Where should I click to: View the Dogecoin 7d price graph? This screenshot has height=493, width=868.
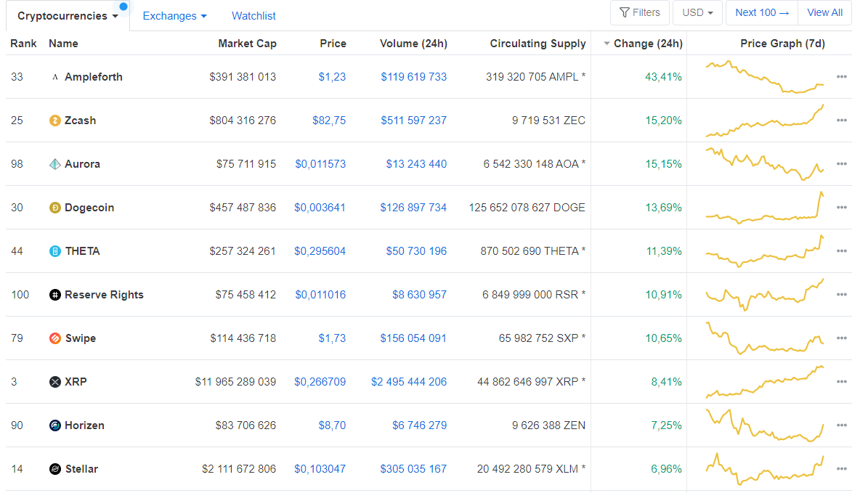[x=764, y=208]
